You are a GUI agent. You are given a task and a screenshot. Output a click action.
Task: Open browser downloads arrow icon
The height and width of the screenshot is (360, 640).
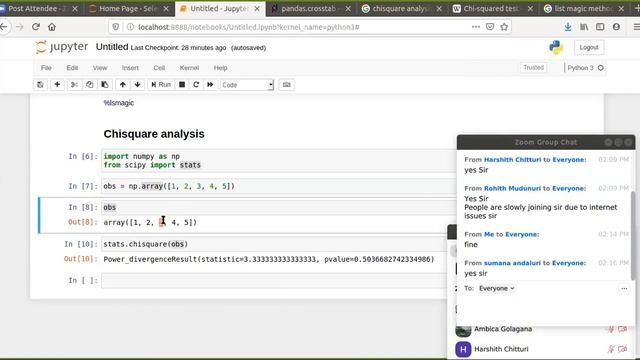568,27
